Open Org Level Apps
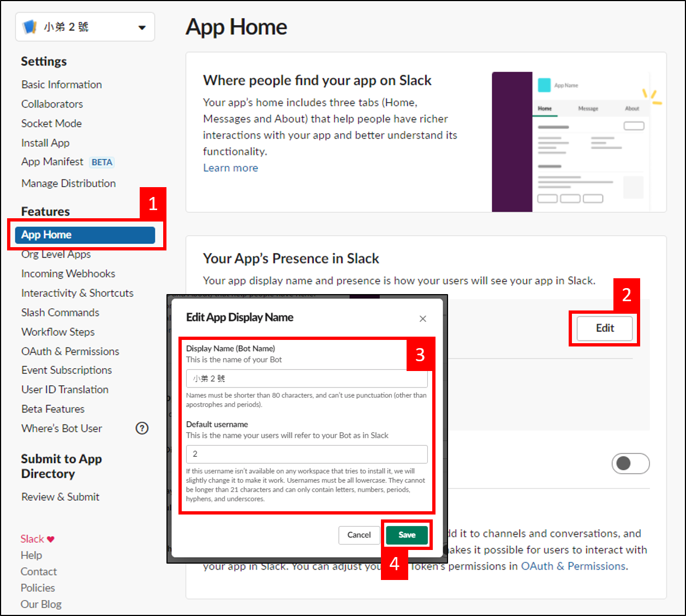The image size is (686, 616). click(56, 254)
